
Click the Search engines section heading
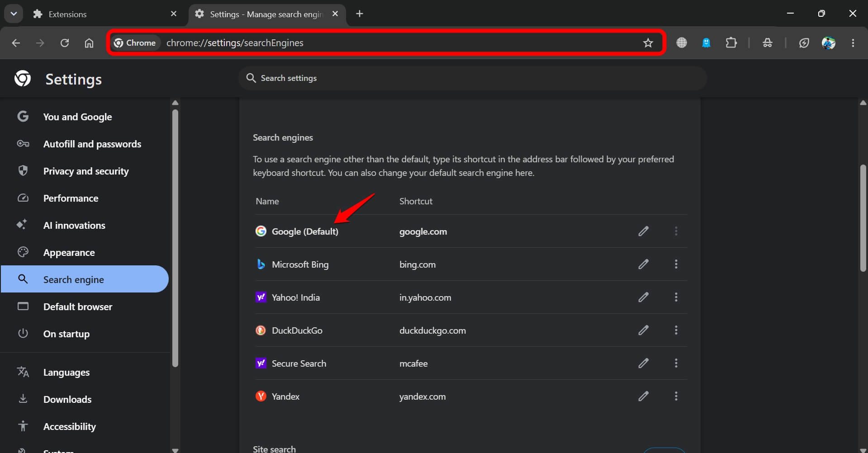point(283,137)
